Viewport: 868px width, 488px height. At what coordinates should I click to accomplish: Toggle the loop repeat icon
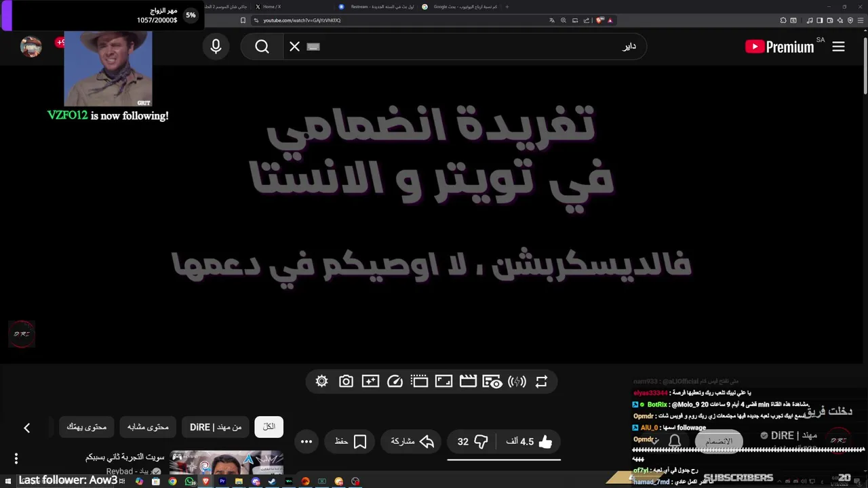[541, 382]
